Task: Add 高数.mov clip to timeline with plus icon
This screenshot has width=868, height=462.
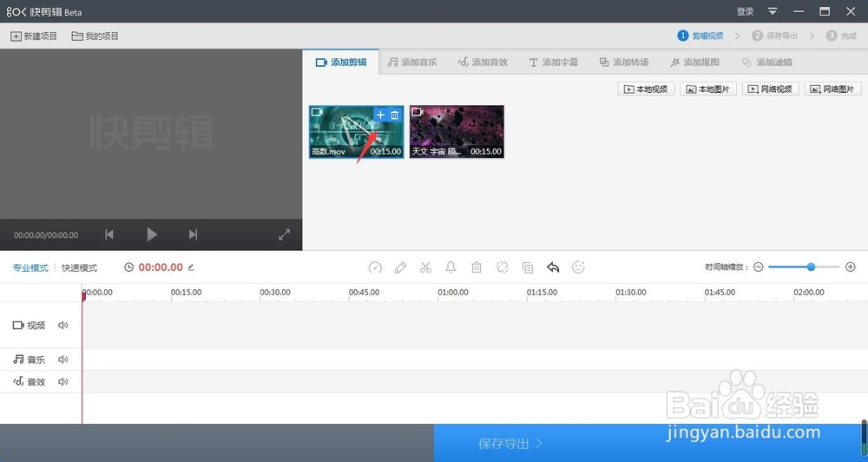Action: [x=380, y=115]
